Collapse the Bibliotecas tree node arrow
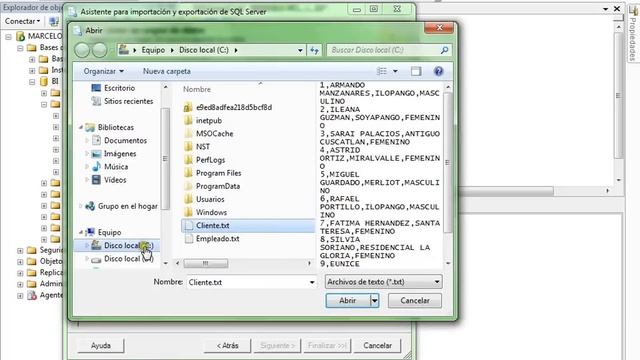Viewport: 640px width, 360px height. point(80,128)
